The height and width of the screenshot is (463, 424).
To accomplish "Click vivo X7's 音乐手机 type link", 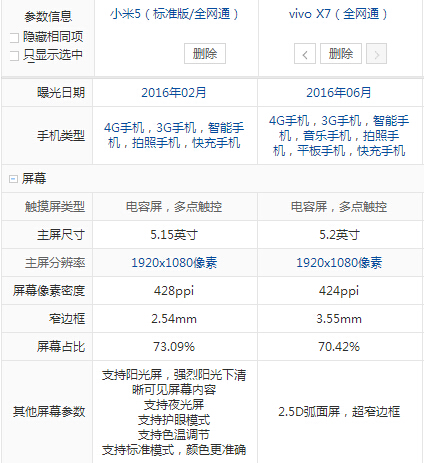I will [327, 136].
